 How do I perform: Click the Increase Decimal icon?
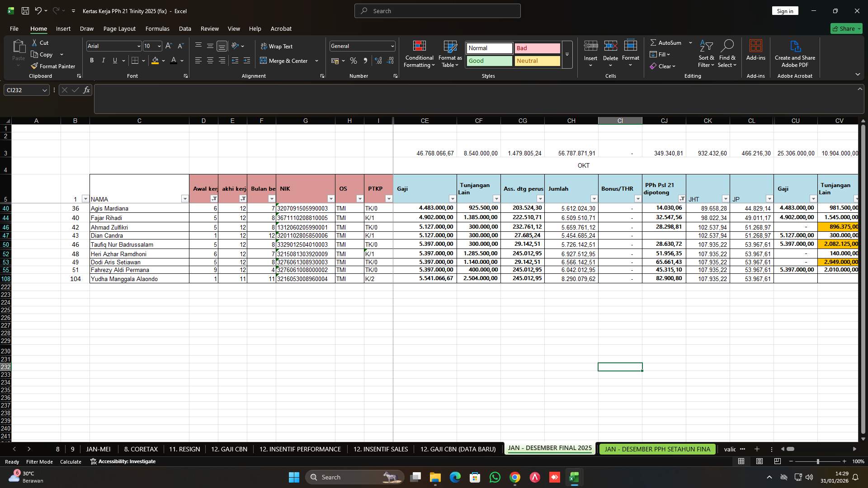[x=378, y=60]
